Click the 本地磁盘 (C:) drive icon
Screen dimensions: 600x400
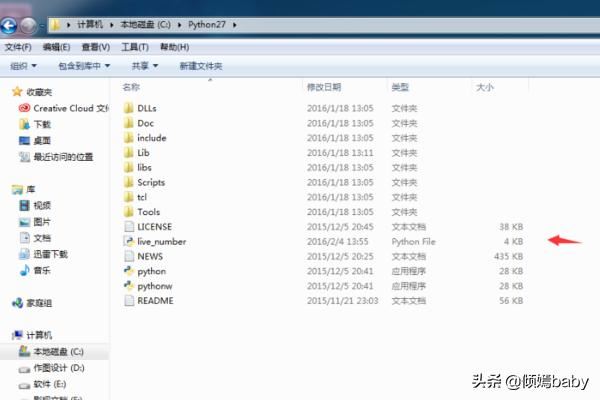(24, 351)
